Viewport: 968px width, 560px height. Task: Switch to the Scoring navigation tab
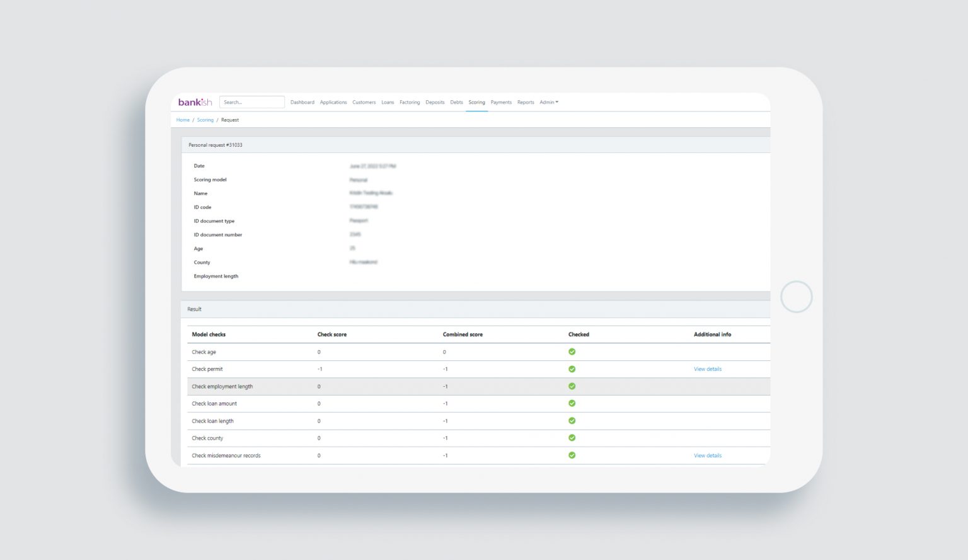(x=476, y=102)
